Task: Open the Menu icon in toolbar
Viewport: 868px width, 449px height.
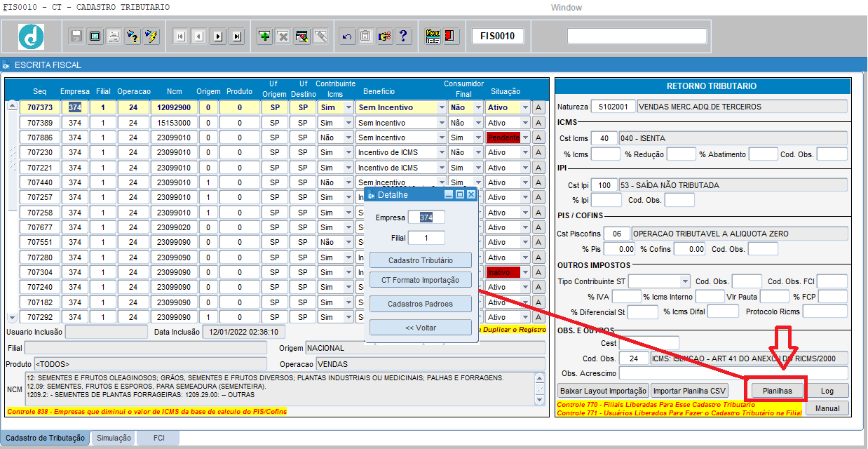Action: (x=433, y=36)
